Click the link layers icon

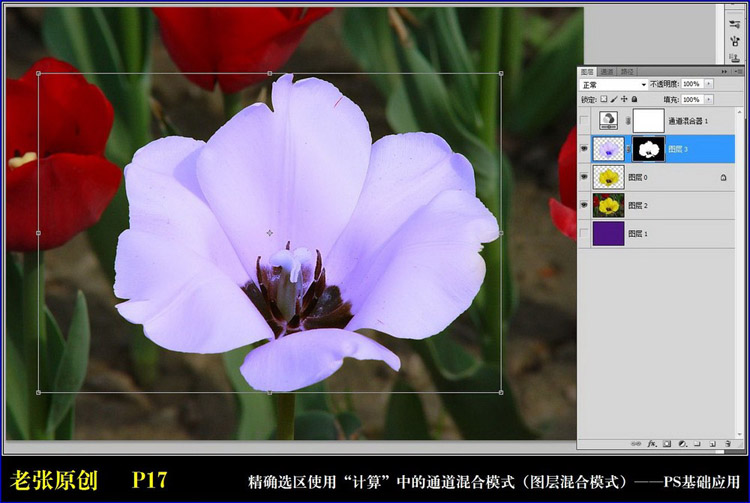(637, 442)
